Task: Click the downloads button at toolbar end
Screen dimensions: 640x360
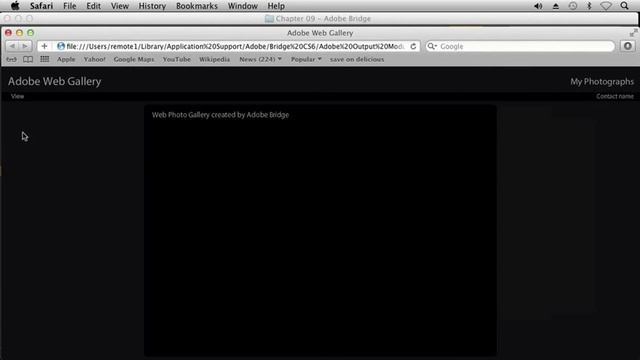Action: click(x=628, y=46)
